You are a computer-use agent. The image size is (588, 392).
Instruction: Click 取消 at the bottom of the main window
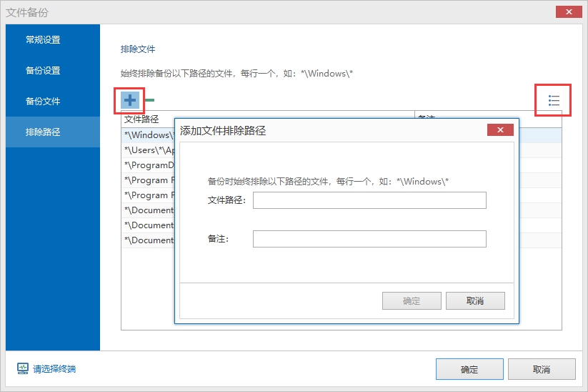click(541, 370)
